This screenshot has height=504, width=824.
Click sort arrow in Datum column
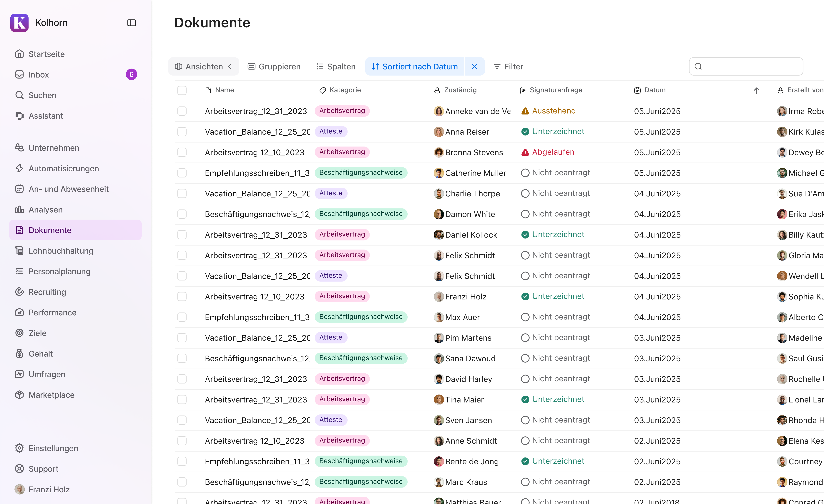756,90
